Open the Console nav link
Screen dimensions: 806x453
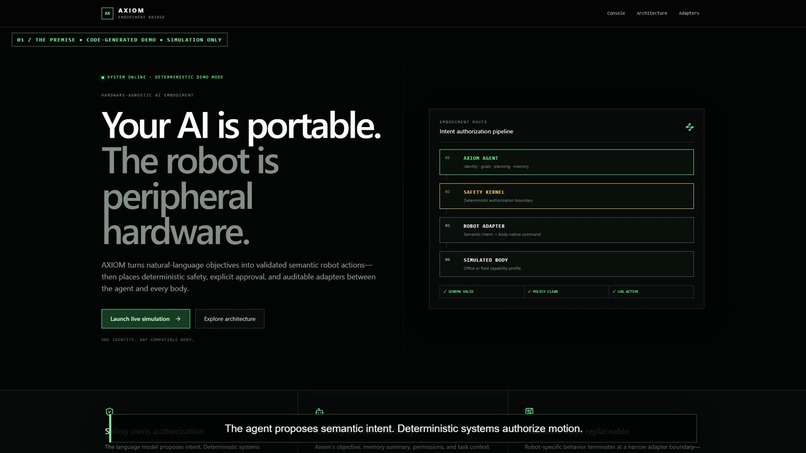click(x=616, y=13)
